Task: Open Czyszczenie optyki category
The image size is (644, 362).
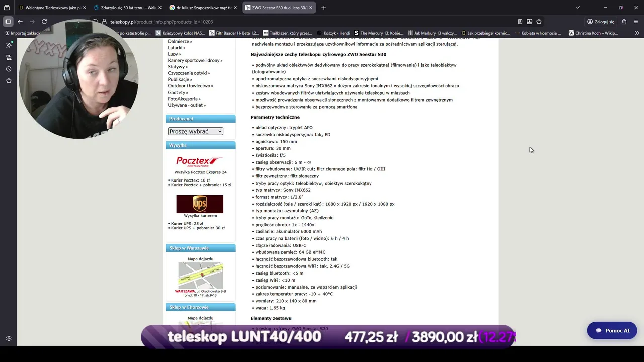Action: click(189, 73)
